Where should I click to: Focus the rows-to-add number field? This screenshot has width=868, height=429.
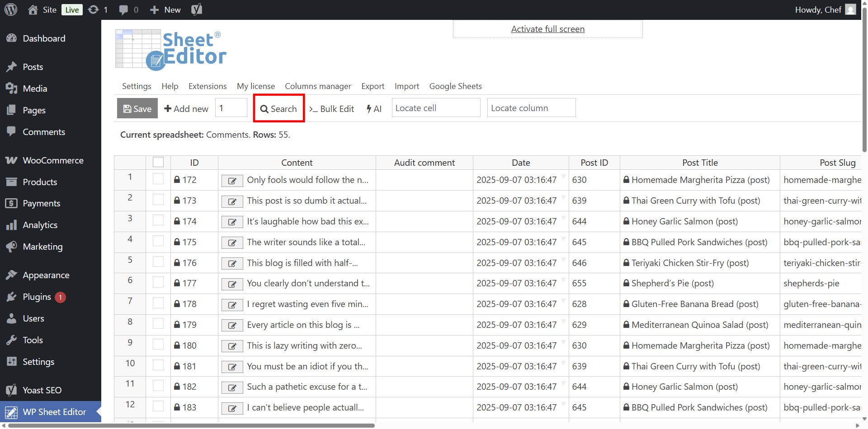(231, 108)
